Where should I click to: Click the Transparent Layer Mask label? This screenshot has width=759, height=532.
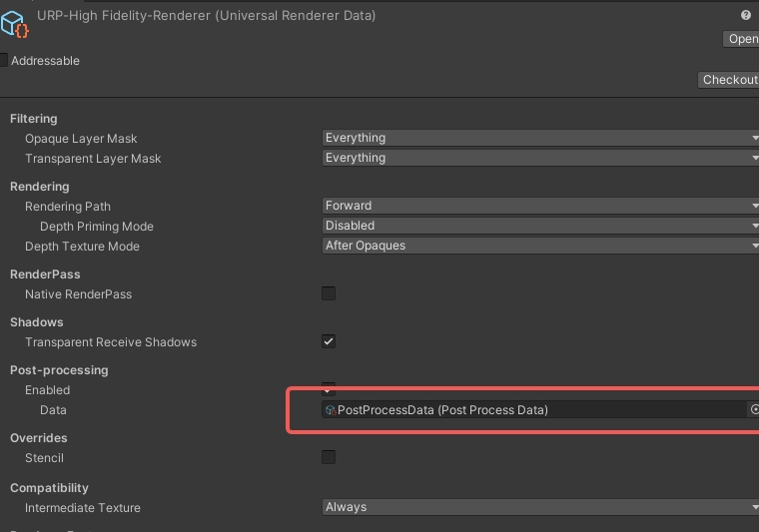[93, 158]
